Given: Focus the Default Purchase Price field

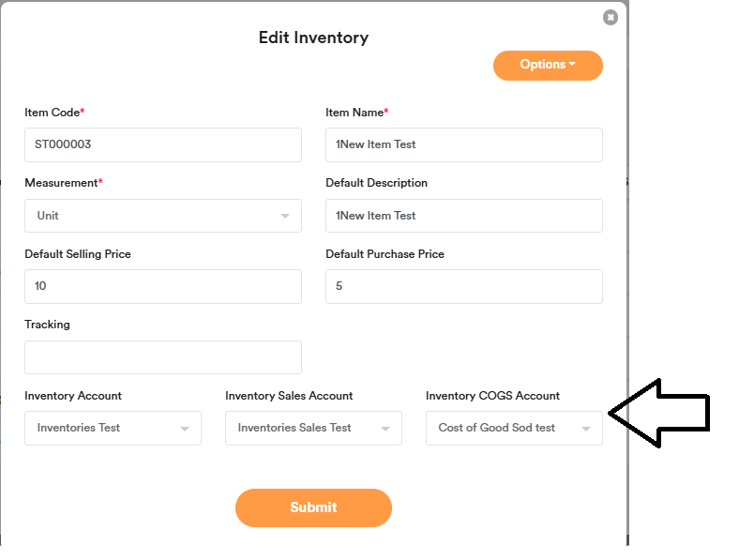Looking at the screenshot, I should click(x=463, y=286).
